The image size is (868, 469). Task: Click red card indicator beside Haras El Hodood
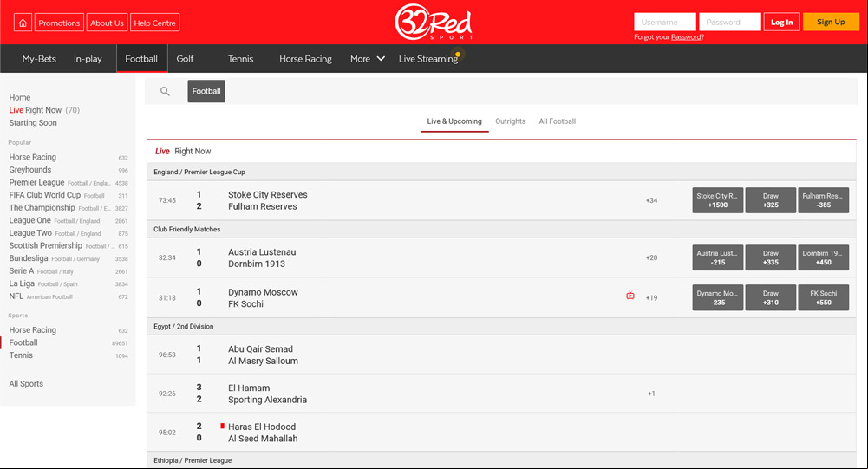222,426
